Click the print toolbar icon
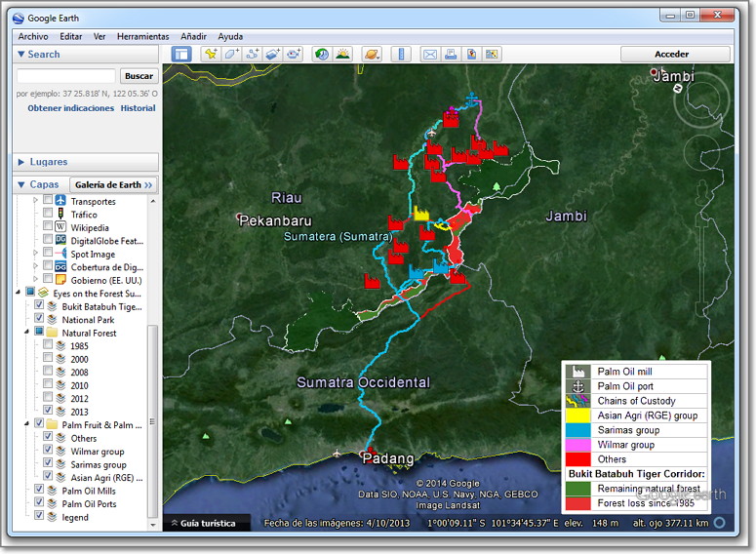 [451, 54]
